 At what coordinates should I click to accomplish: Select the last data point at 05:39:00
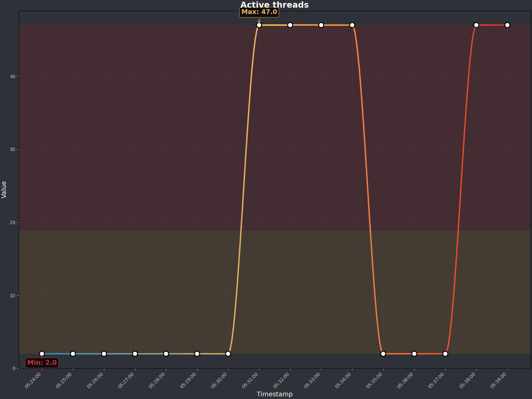[507, 25]
